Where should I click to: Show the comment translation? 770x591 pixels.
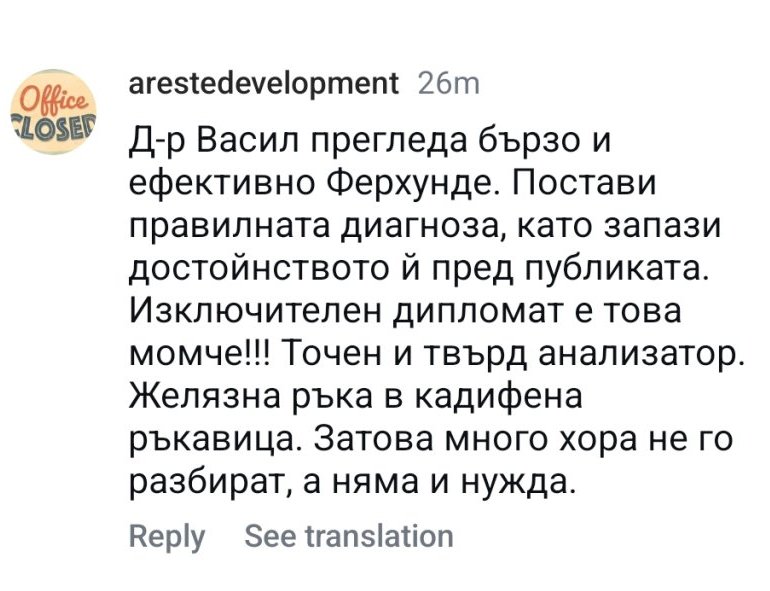coord(348,536)
